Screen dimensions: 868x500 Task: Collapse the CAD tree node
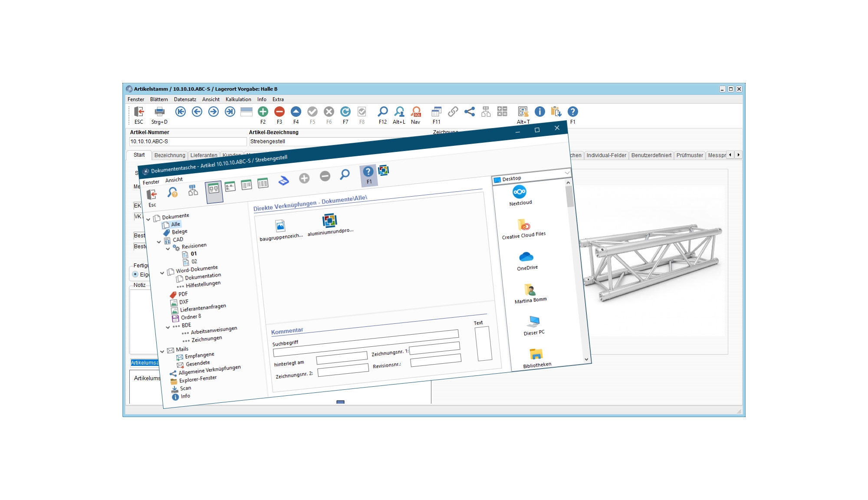[159, 242]
